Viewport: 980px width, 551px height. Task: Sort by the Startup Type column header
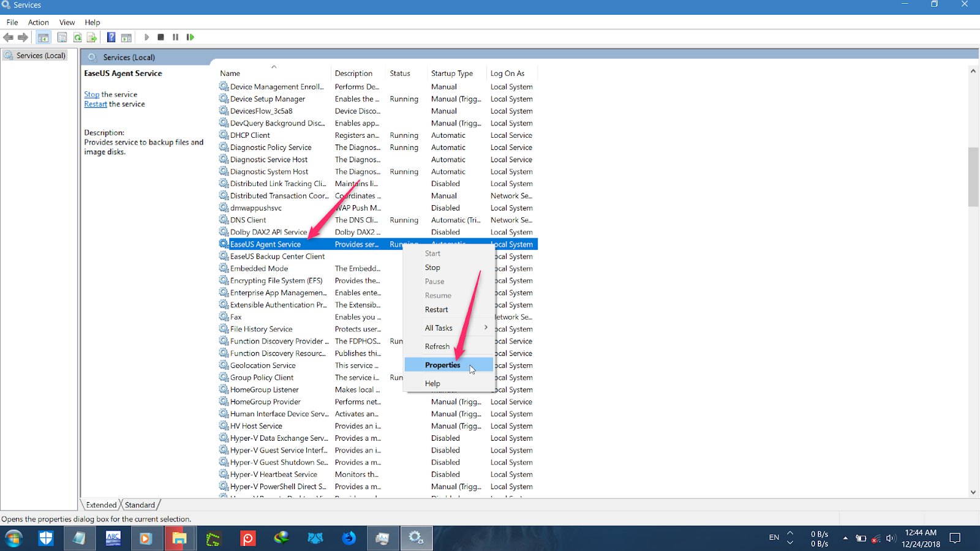[457, 73]
